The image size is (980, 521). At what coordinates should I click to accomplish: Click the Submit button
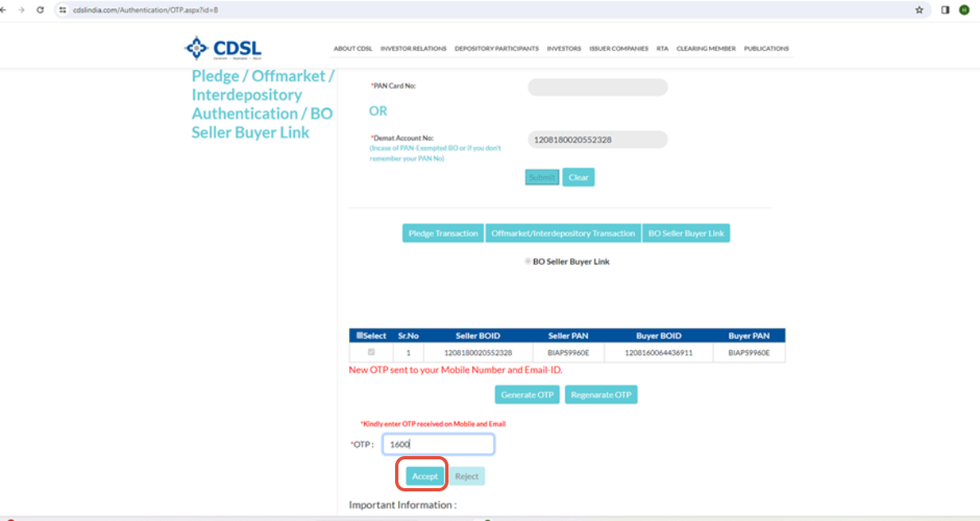[542, 178]
